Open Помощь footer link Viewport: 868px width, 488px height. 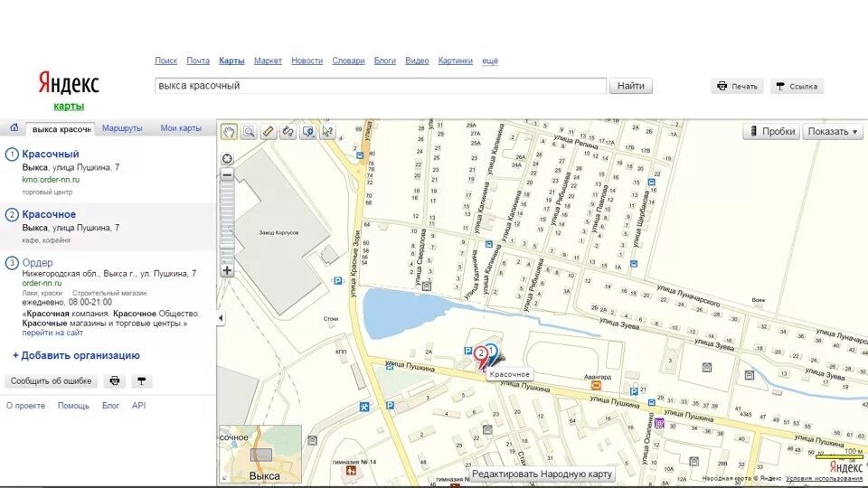(x=73, y=406)
